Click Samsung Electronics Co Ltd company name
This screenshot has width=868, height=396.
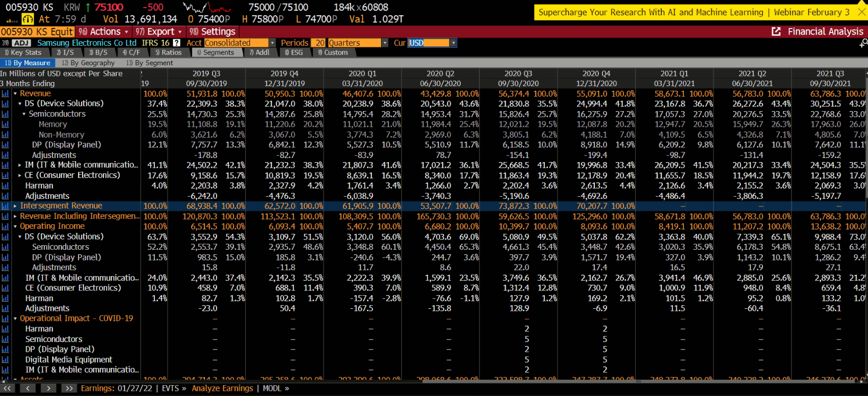click(87, 43)
